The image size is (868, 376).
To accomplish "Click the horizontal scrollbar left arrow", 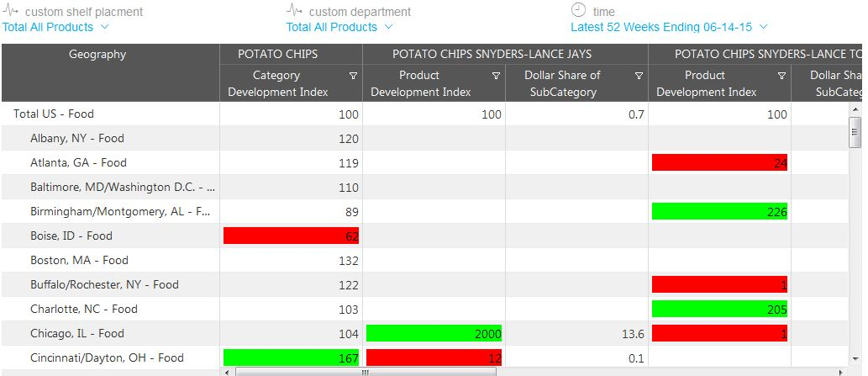I will [227, 371].
